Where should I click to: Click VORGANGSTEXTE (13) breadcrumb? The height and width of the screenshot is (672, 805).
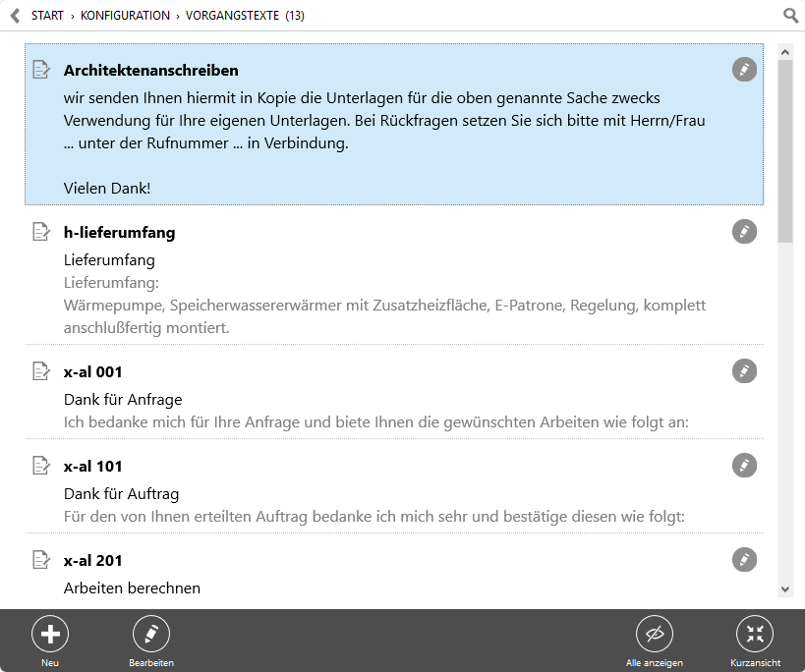point(245,16)
